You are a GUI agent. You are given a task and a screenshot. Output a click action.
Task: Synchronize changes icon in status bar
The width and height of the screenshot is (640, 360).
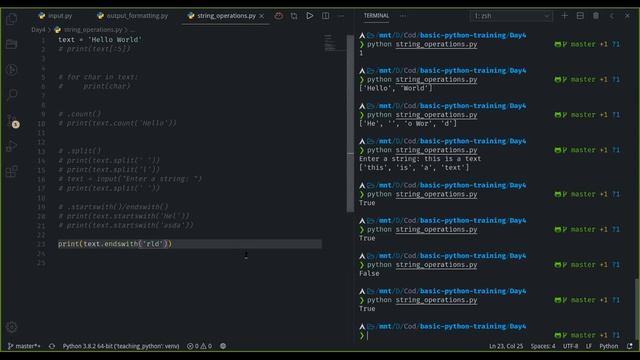(x=52, y=346)
